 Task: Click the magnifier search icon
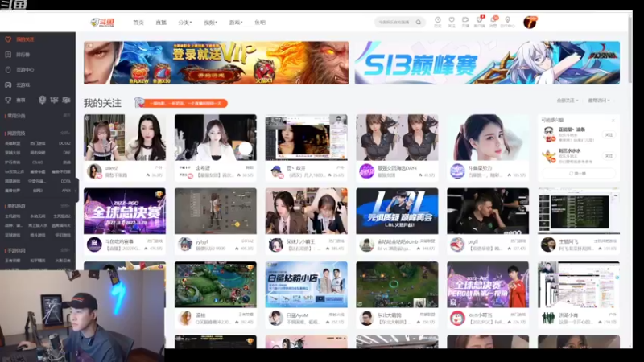419,23
